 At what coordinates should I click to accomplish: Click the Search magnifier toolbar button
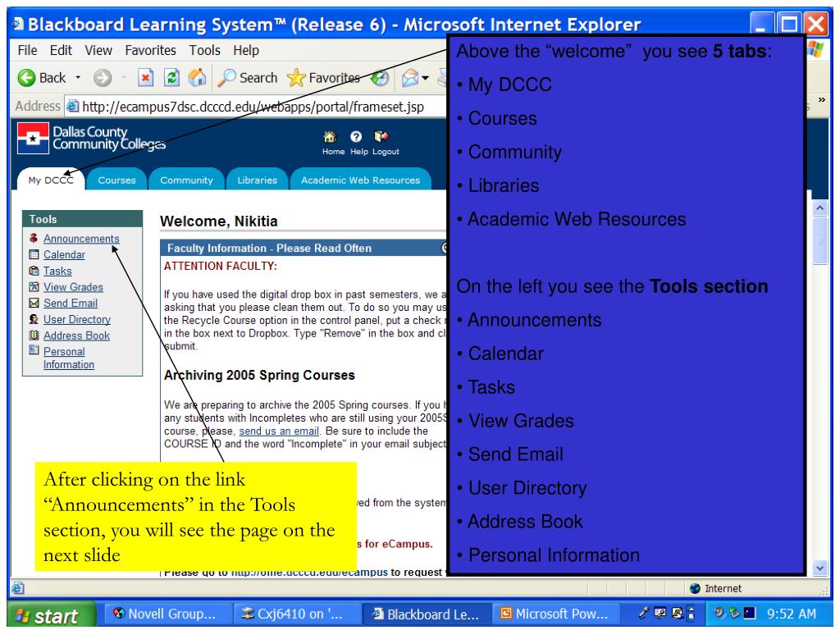pyautogui.click(x=248, y=78)
